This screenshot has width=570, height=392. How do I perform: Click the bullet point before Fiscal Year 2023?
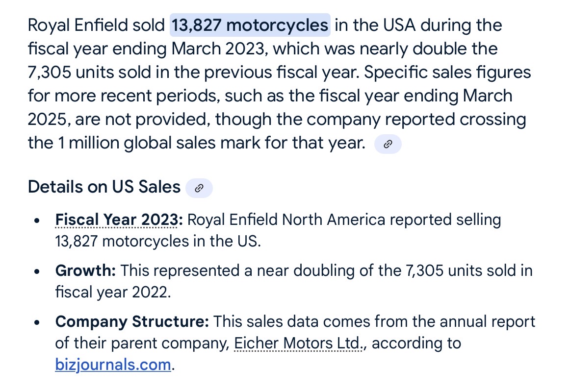(37, 221)
